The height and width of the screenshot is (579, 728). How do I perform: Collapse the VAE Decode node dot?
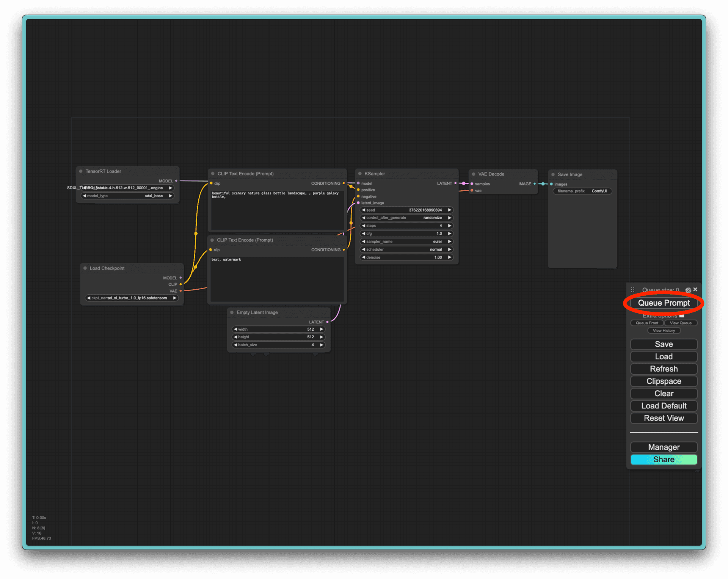tap(474, 174)
